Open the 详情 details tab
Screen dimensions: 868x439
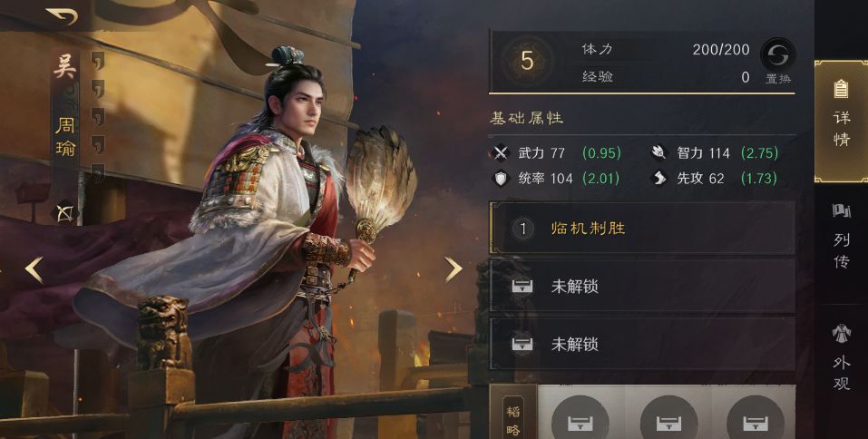coord(841,122)
